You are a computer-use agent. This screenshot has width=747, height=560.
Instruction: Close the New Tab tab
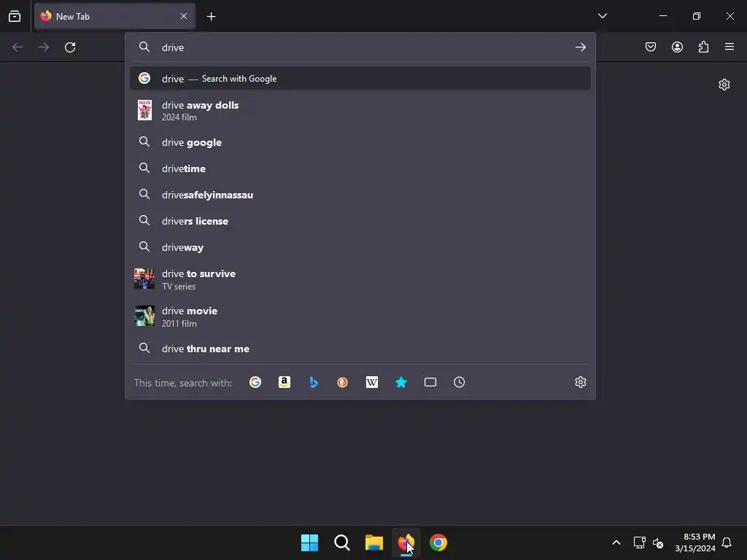coord(184,16)
